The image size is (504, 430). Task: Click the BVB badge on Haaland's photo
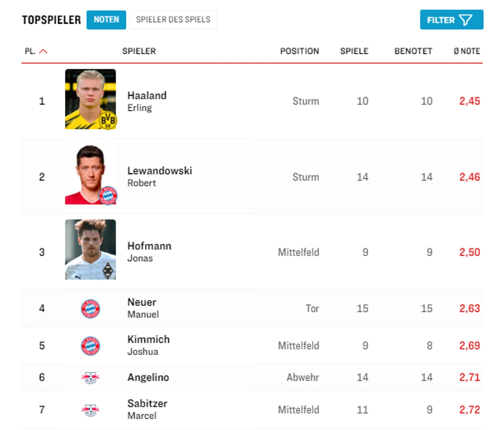[x=108, y=120]
